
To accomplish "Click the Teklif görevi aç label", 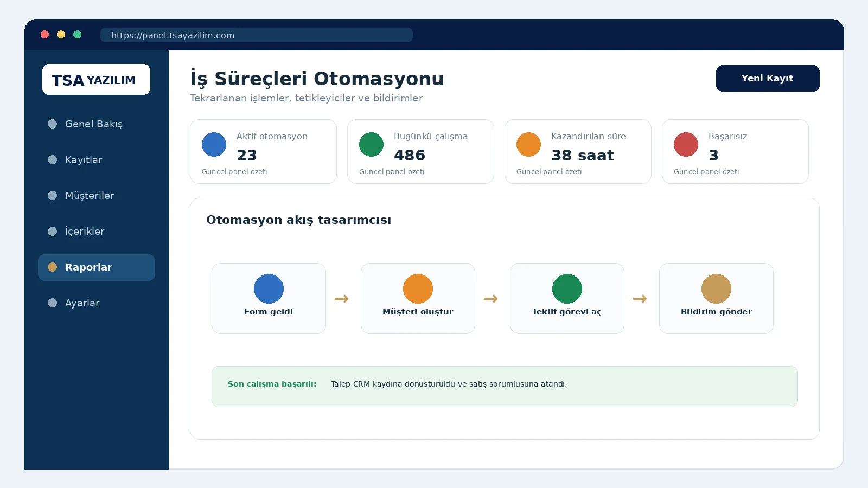I will pos(567,312).
